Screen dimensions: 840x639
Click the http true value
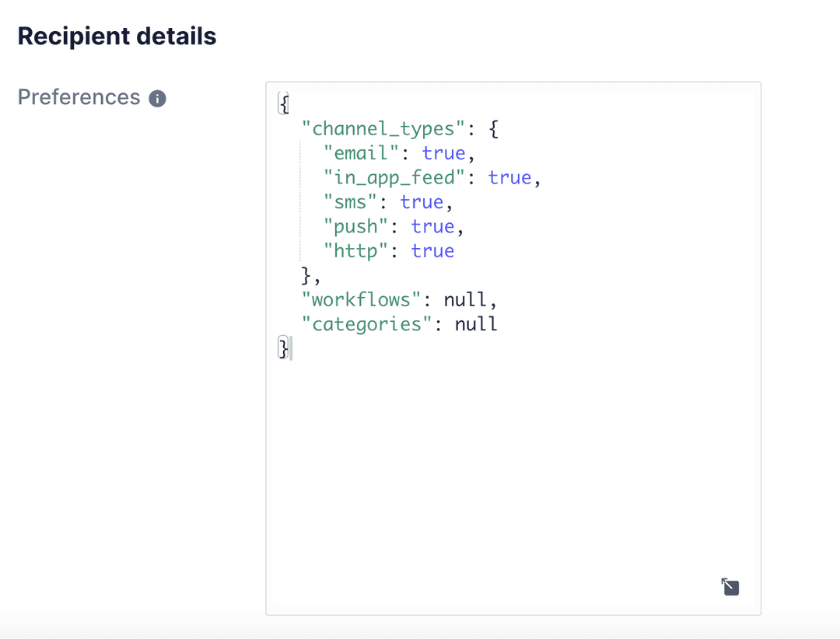coord(432,250)
